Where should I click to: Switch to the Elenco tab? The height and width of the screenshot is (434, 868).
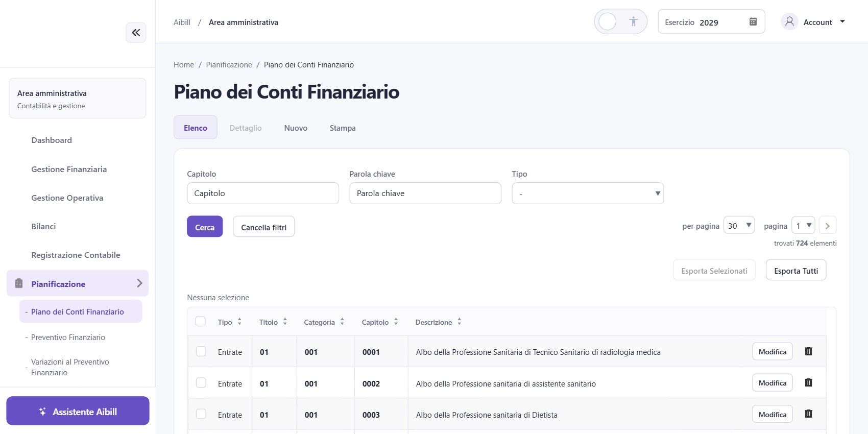196,128
